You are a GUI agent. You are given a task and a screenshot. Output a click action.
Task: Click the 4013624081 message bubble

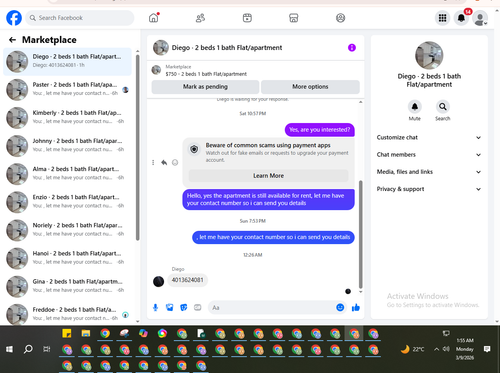coord(187,280)
